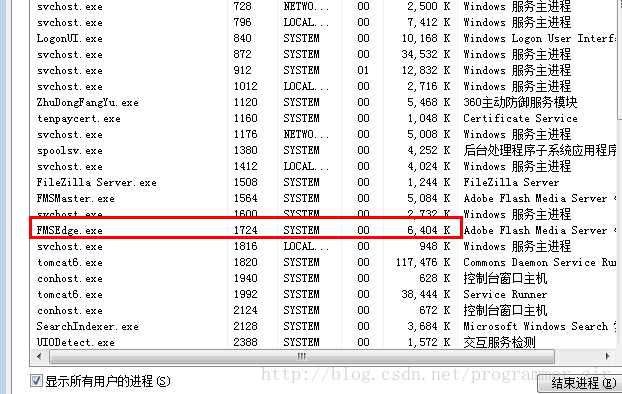Select conhost.exe with PID 2124

[x=69, y=311]
